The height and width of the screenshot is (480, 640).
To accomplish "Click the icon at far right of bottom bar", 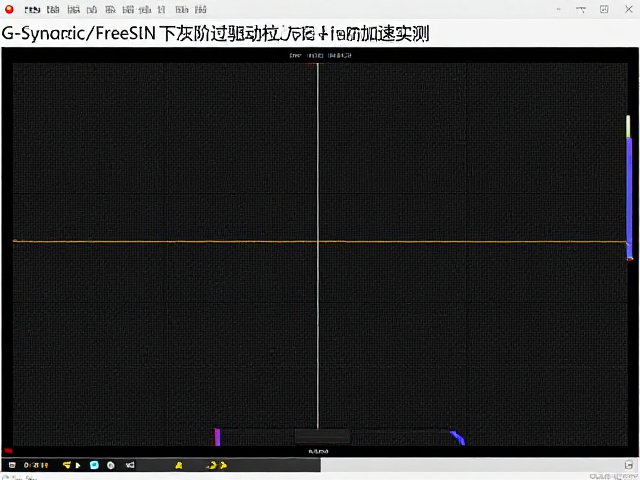I will point(629,465).
